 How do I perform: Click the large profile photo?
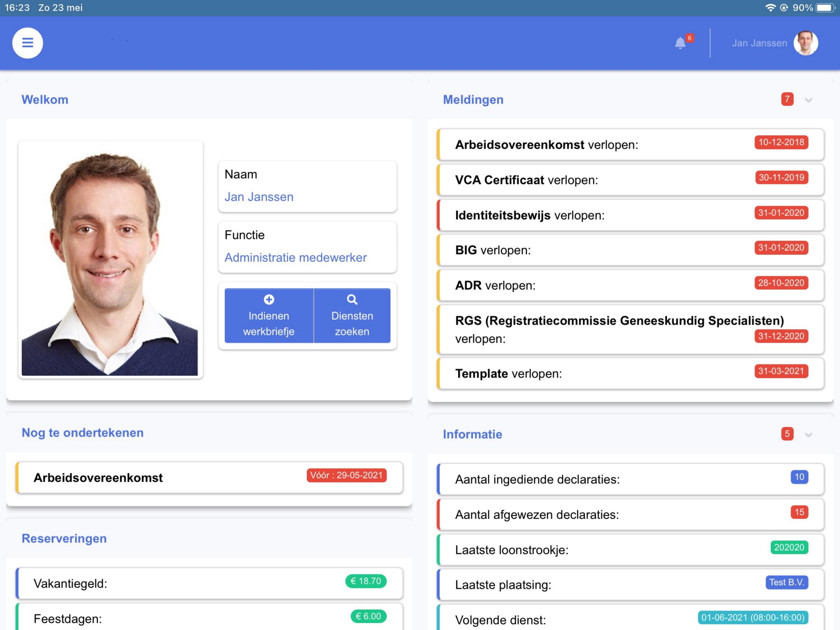110,260
